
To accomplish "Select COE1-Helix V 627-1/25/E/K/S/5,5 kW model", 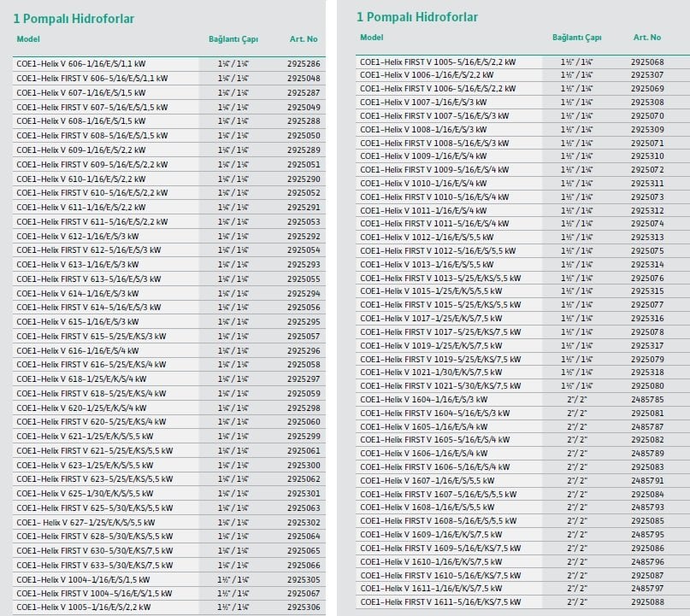I will coord(86,522).
